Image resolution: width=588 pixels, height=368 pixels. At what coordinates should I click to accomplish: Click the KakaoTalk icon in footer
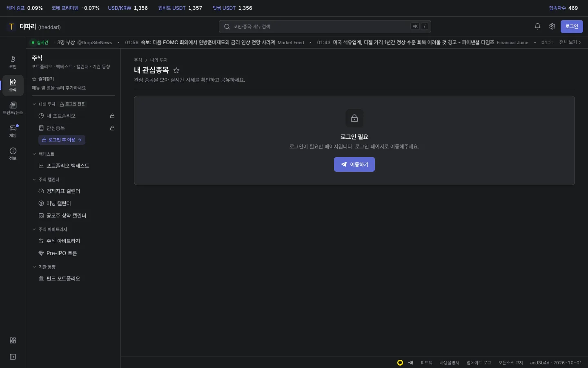(x=400, y=363)
